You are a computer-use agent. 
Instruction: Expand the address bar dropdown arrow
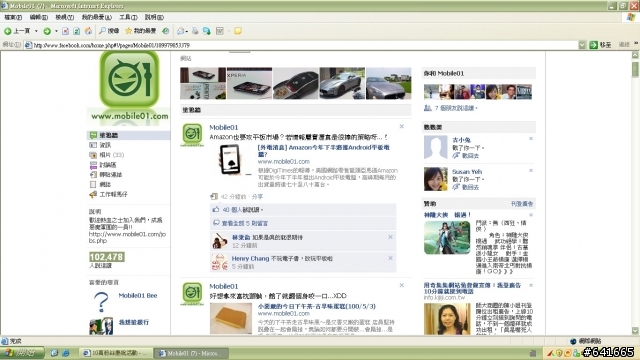(x=582, y=45)
